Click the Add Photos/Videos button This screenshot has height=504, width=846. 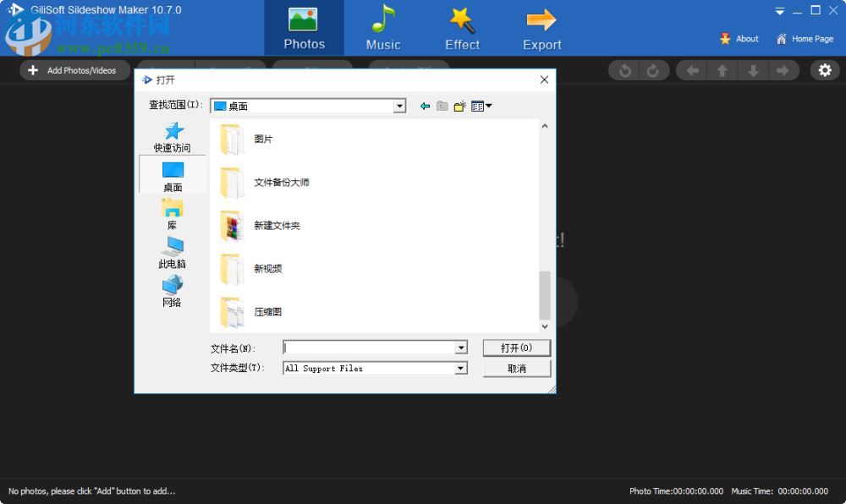(74, 70)
